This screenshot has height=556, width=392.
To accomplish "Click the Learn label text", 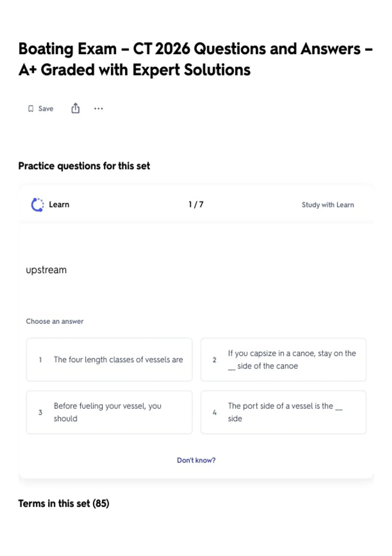I will tap(59, 205).
